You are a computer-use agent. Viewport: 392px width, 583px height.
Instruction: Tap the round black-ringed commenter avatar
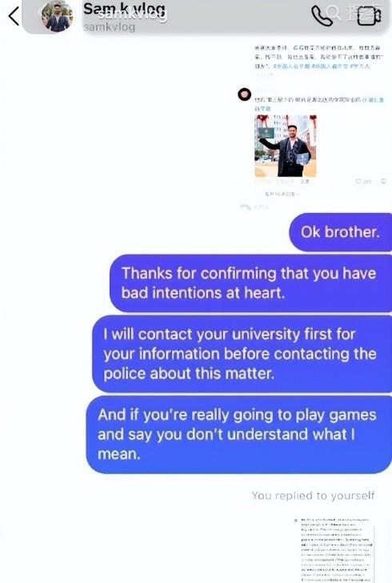[x=245, y=94]
